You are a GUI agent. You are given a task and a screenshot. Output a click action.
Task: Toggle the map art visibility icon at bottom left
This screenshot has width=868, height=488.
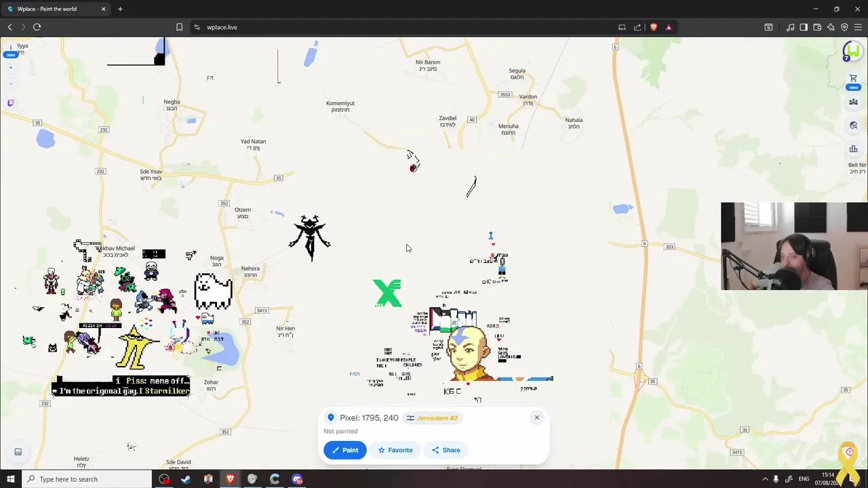click(x=18, y=452)
